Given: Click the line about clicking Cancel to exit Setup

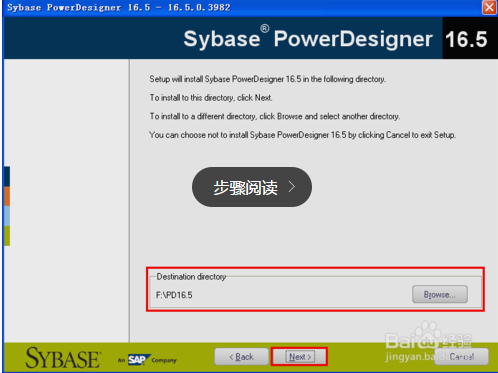Looking at the screenshot, I should 302,135.
